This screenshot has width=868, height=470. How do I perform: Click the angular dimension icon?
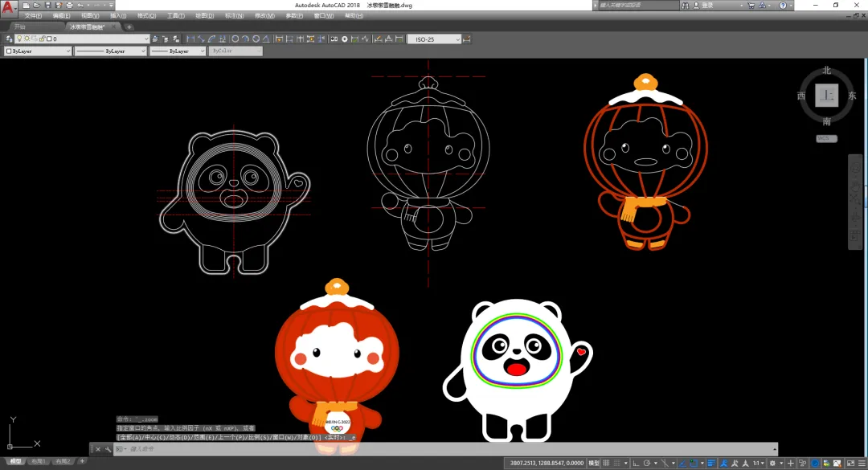point(266,39)
